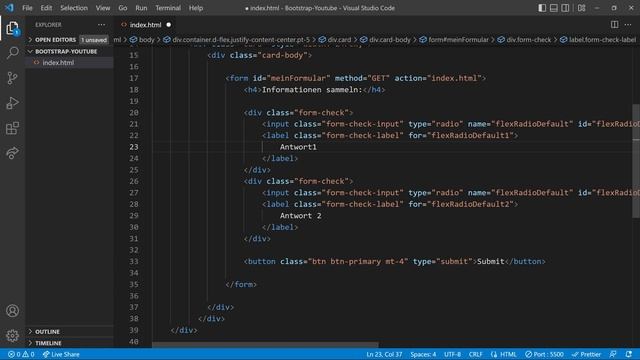The height and width of the screenshot is (360, 640).
Task: Click the Prettier status bar item
Action: (586, 354)
